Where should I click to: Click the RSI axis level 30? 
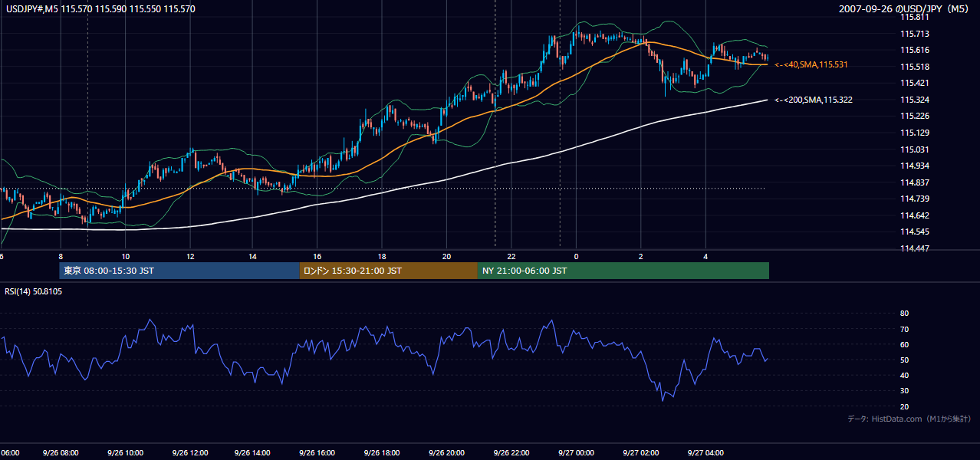coord(904,391)
